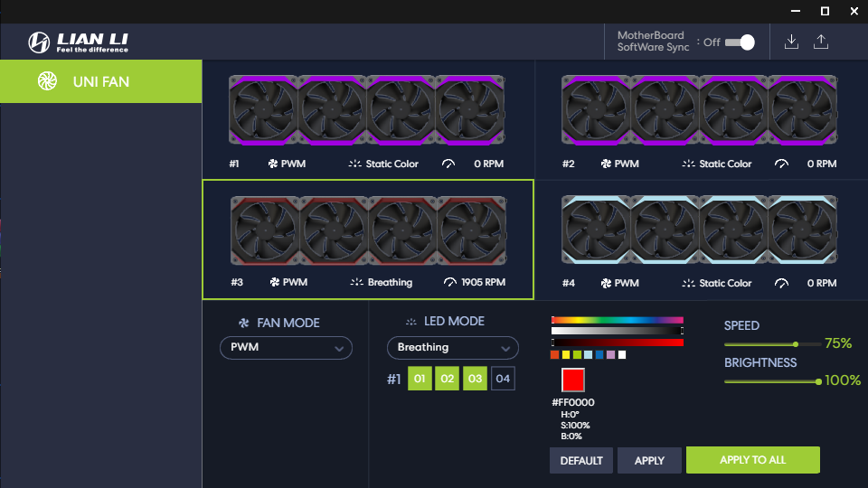Click the 'B:0%' brightness value

pyautogui.click(x=571, y=436)
